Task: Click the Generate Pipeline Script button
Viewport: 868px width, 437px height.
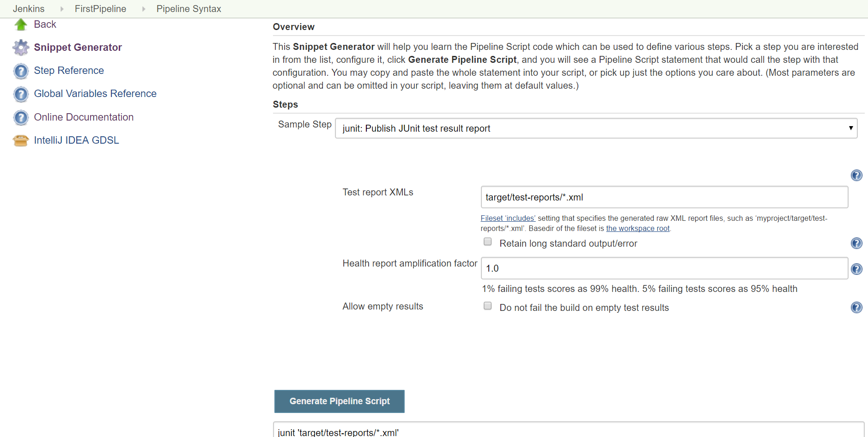Action: [x=340, y=401]
